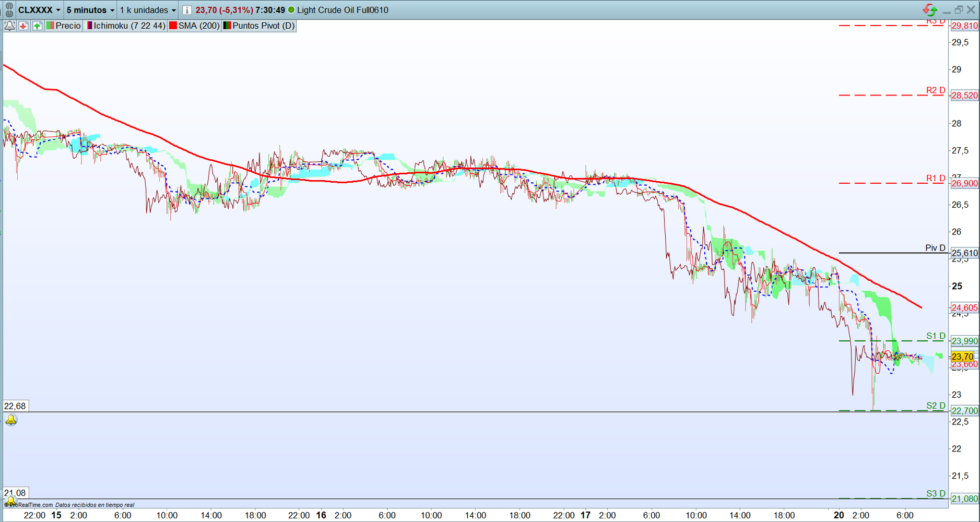980x522 pixels.
Task: Restore the chart window size
Action: [x=959, y=10]
